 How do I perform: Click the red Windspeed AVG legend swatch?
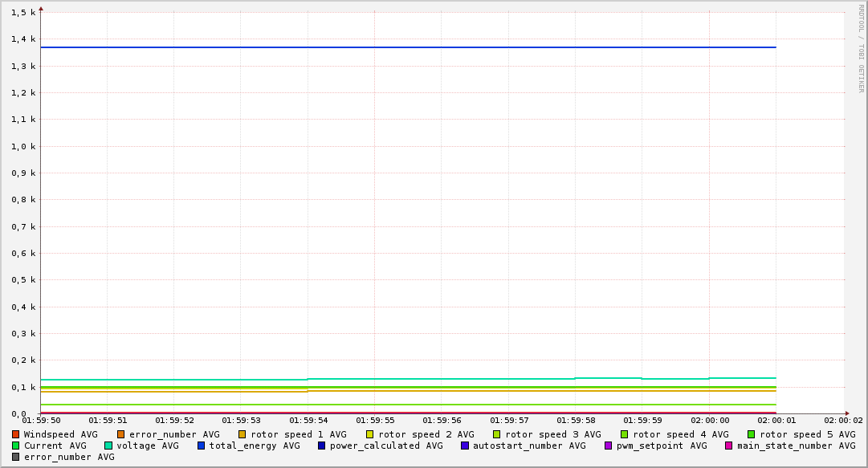coord(15,434)
